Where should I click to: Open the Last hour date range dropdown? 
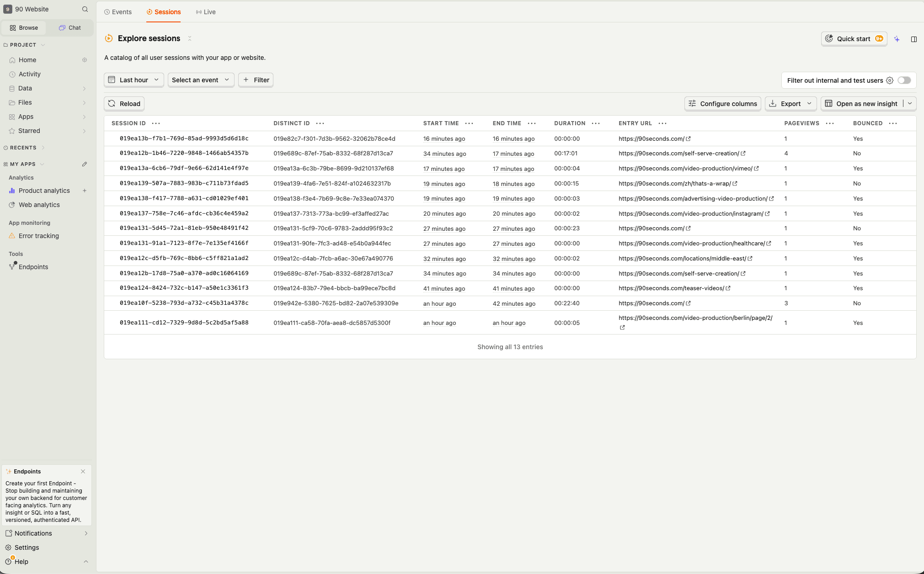pyautogui.click(x=134, y=80)
